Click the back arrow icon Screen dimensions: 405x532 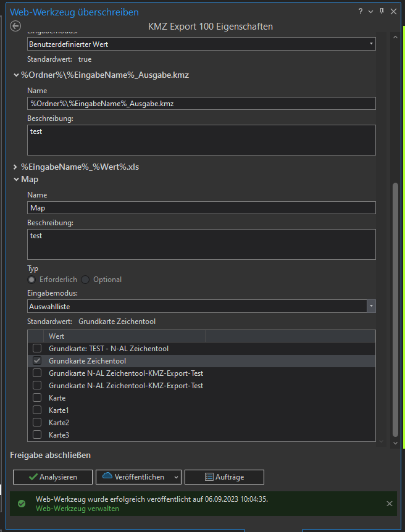pos(16,27)
